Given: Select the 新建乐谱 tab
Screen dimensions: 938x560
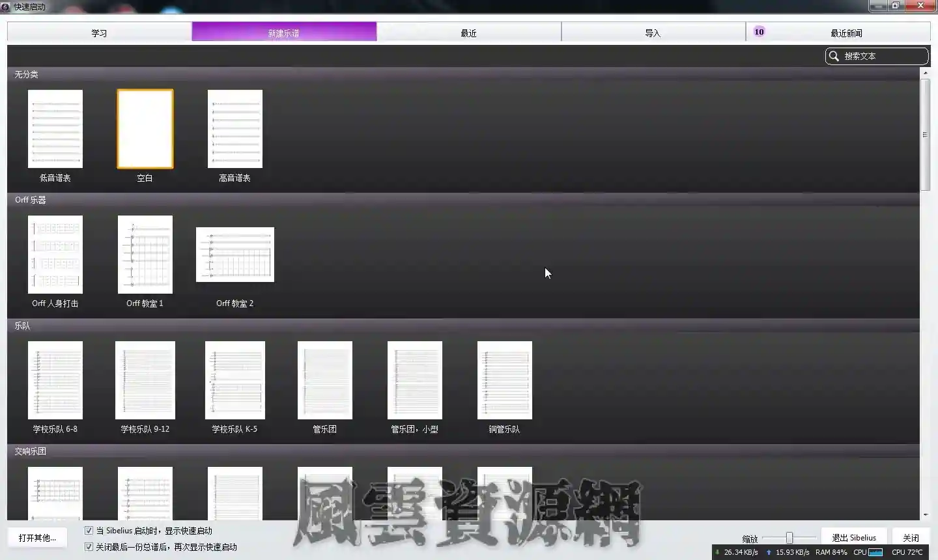Looking at the screenshot, I should pos(284,32).
